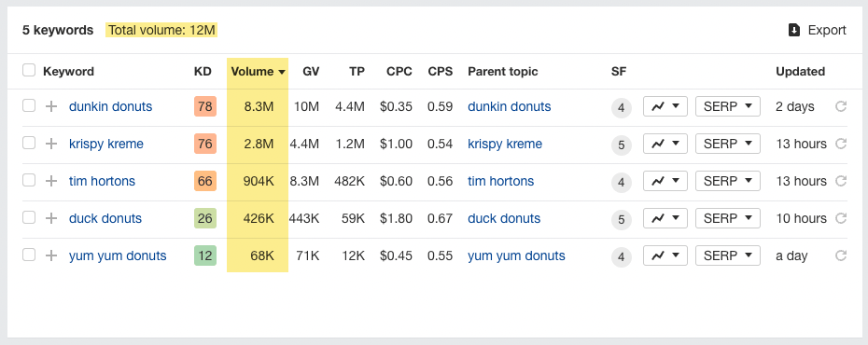Refresh the yum yum donuts row data
The height and width of the screenshot is (345, 868).
tap(841, 256)
